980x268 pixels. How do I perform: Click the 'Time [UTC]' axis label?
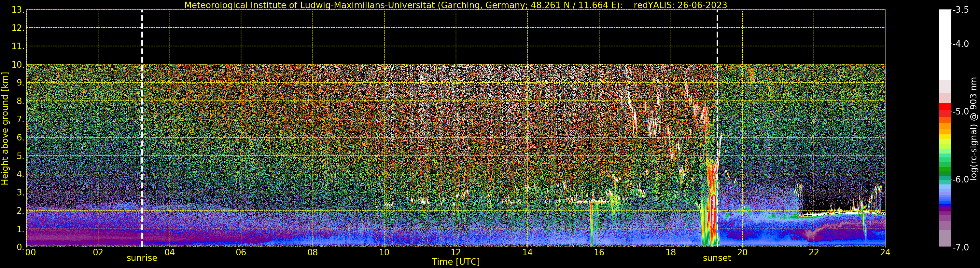click(x=456, y=262)
